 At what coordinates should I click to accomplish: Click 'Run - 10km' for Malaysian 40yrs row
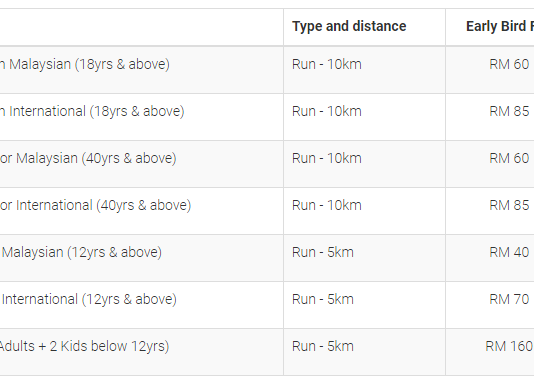(x=327, y=158)
